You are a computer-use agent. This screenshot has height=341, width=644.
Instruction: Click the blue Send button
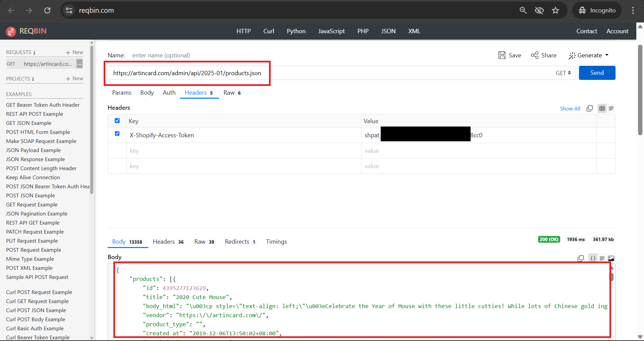click(597, 73)
